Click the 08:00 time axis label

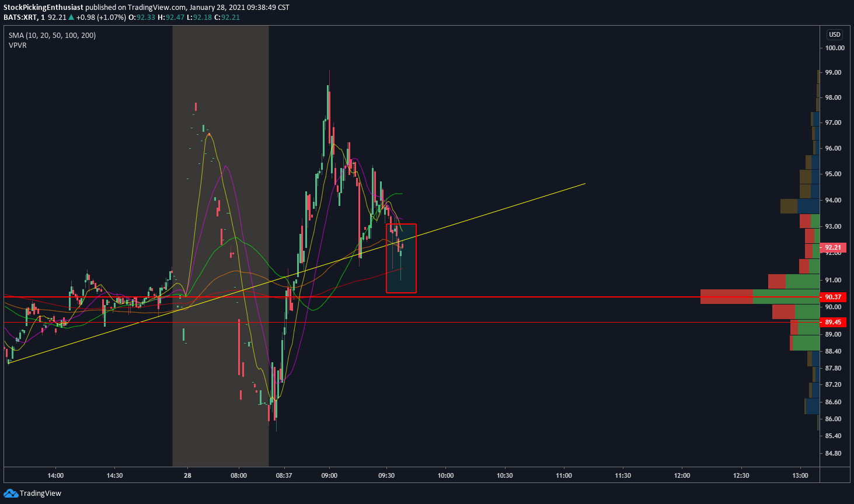coord(239,475)
